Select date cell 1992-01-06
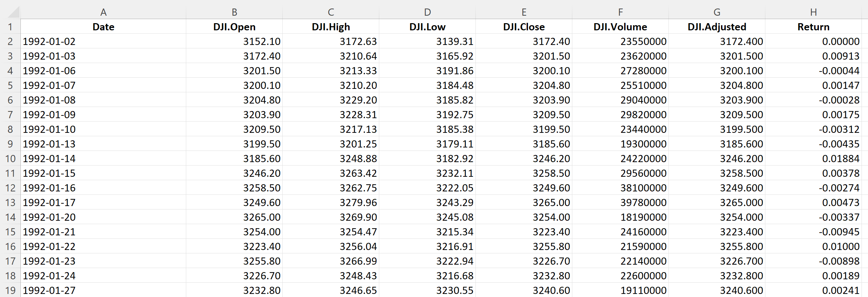The height and width of the screenshot is (297, 868). (x=103, y=71)
